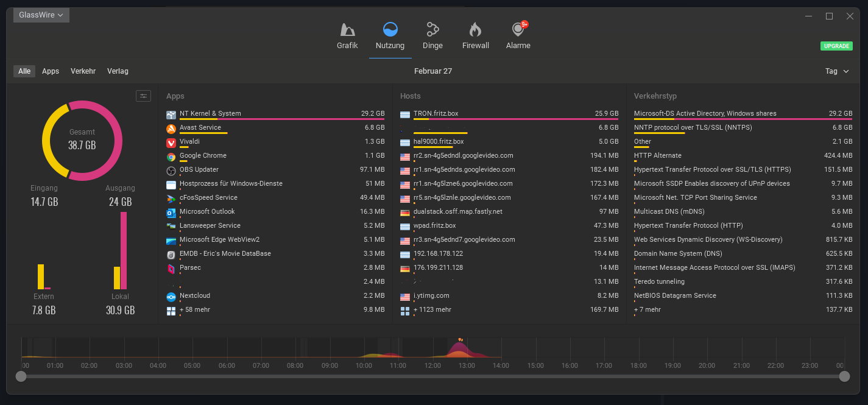Select the Microsoft-DS Active Directory traffic row
The height and width of the screenshot is (405, 868).
coord(743,114)
